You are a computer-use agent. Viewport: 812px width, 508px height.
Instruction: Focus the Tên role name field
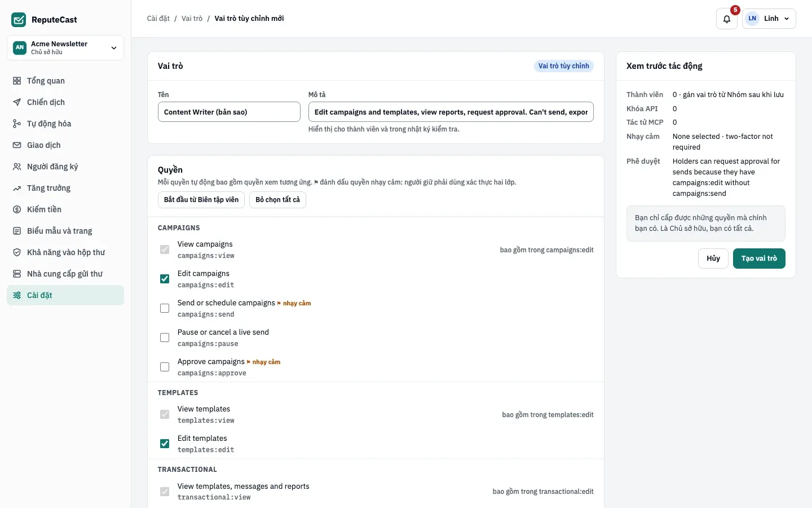tap(229, 112)
